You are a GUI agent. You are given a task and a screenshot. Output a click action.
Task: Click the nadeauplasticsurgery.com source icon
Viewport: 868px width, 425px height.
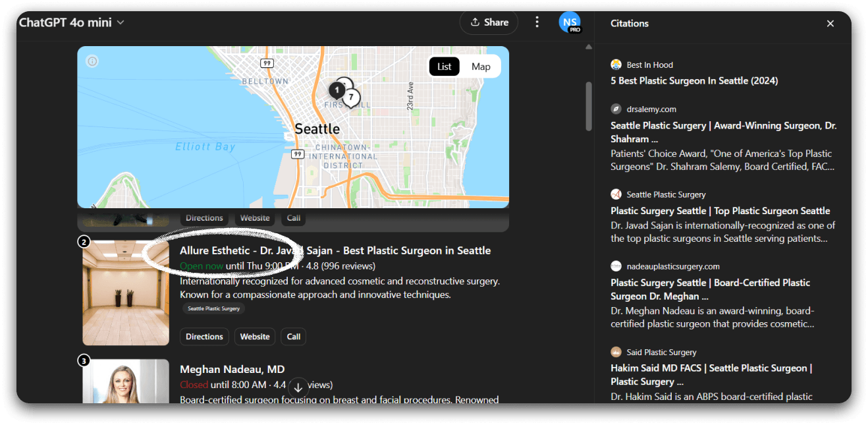(616, 266)
